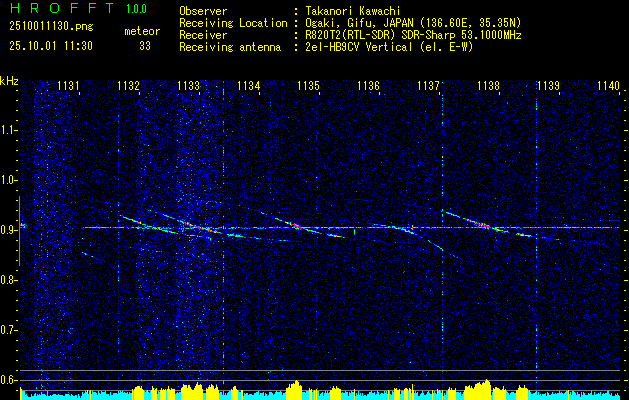The width and height of the screenshot is (629, 400).
Task: Click the 1.1 frequency axis label
Action: tap(8, 130)
